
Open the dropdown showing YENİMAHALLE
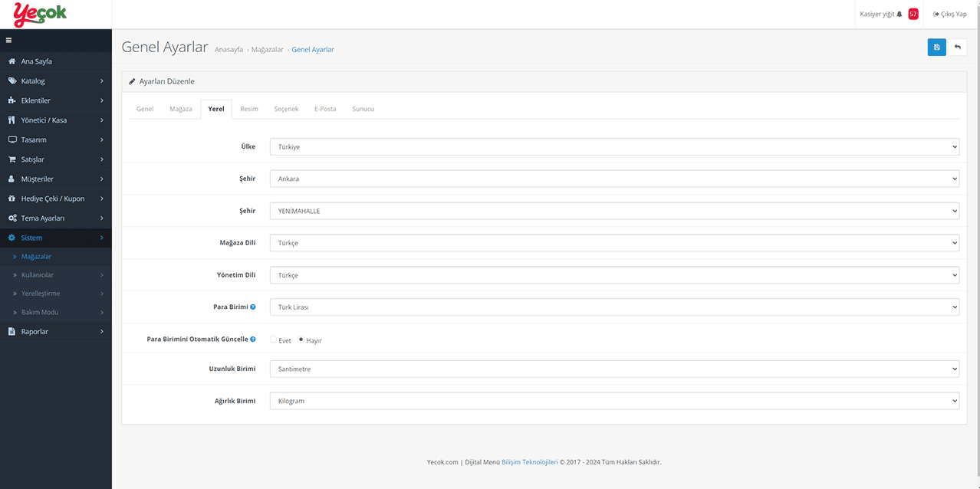tap(614, 211)
